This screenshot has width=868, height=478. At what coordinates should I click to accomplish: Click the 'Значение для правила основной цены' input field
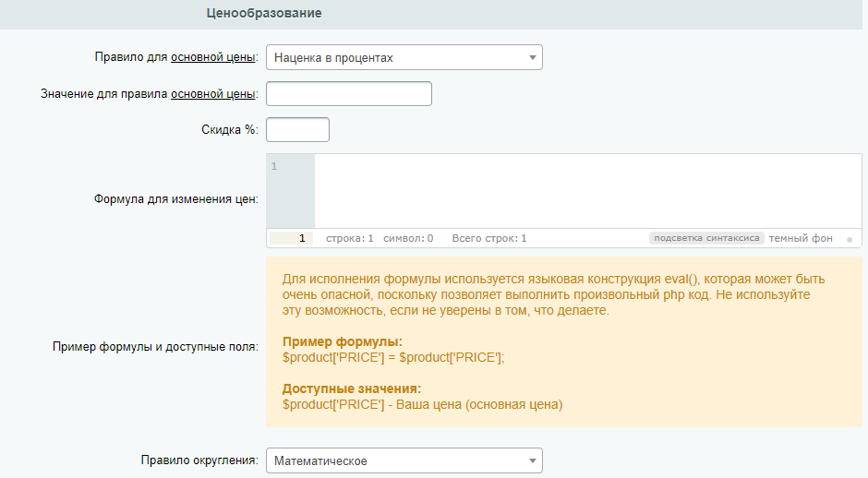[x=349, y=93]
